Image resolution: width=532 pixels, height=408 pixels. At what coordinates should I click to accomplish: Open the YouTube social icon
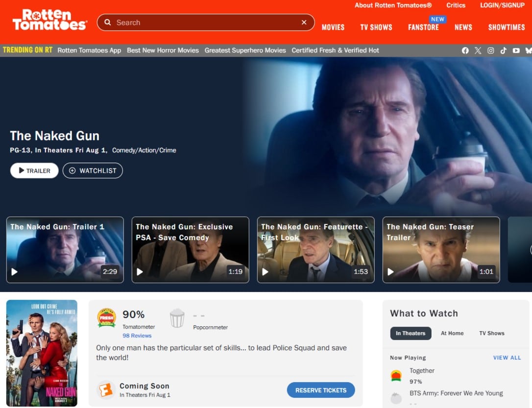pos(516,50)
